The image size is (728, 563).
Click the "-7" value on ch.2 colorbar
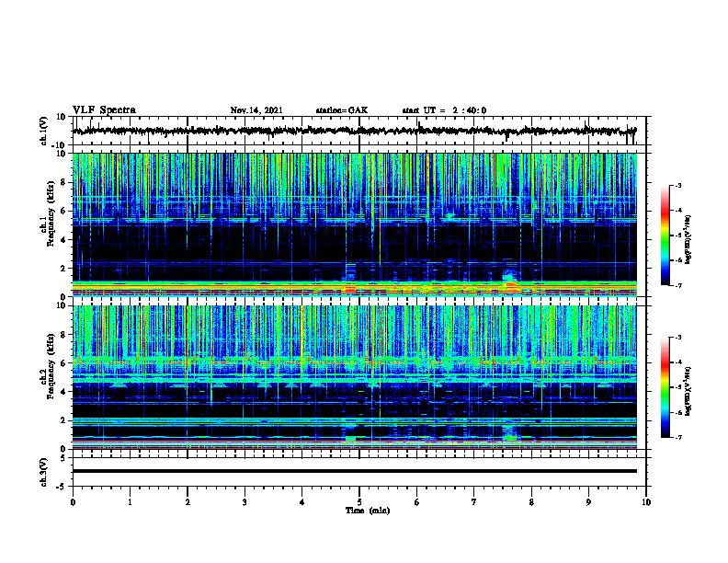tap(677, 437)
